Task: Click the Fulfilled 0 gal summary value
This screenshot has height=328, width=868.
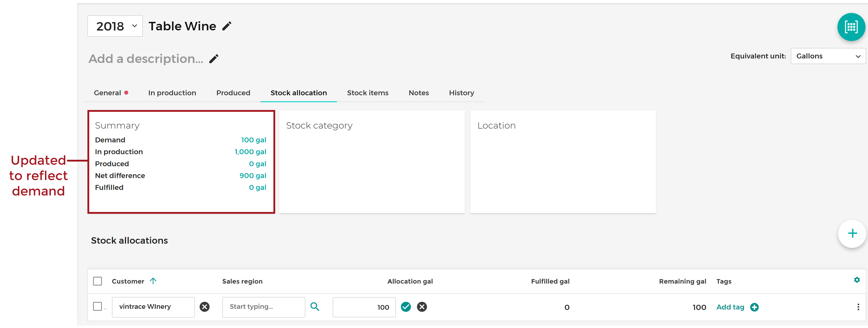Action: pos(257,187)
